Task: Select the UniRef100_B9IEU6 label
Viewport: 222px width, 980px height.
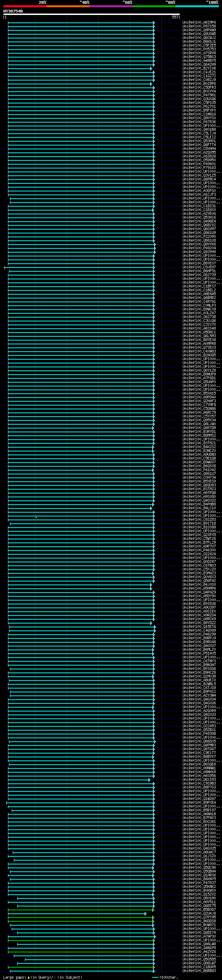Action: coord(199,604)
